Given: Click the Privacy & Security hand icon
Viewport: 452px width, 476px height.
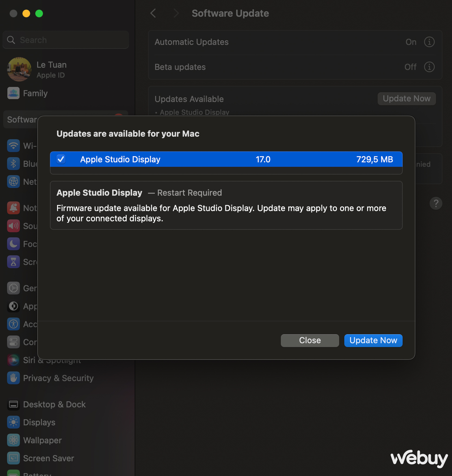Looking at the screenshot, I should point(13,378).
